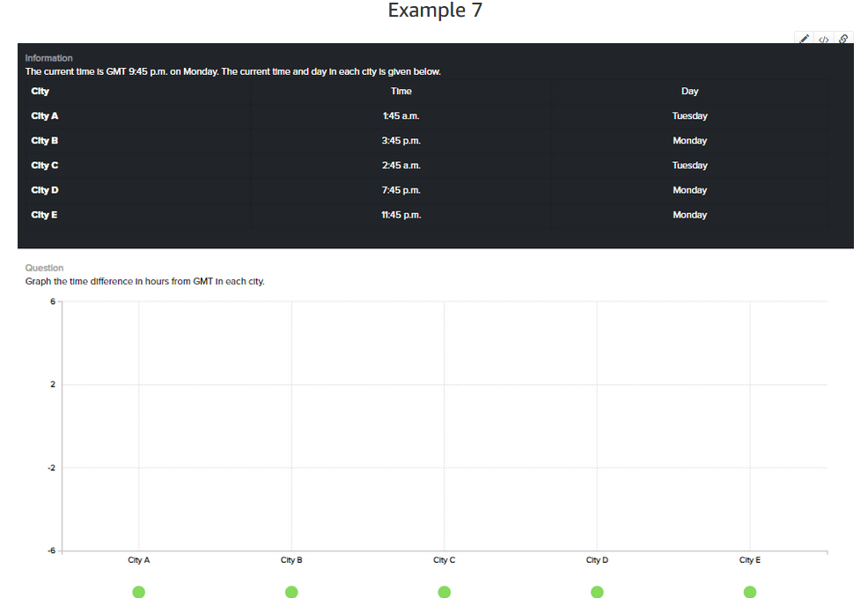Click the 'Graph the time difference' instruction text

coord(144,281)
